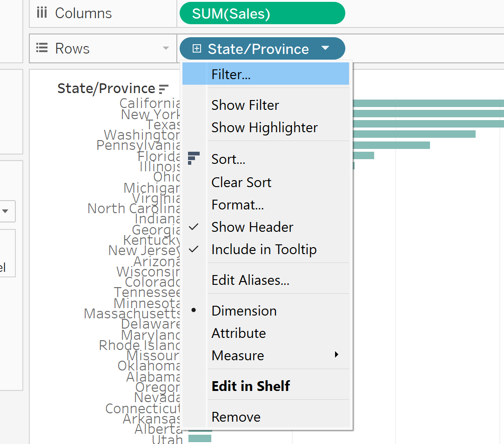Toggle the Show Header checkmark option
Viewport: 504px width, 444px height.
point(252,227)
